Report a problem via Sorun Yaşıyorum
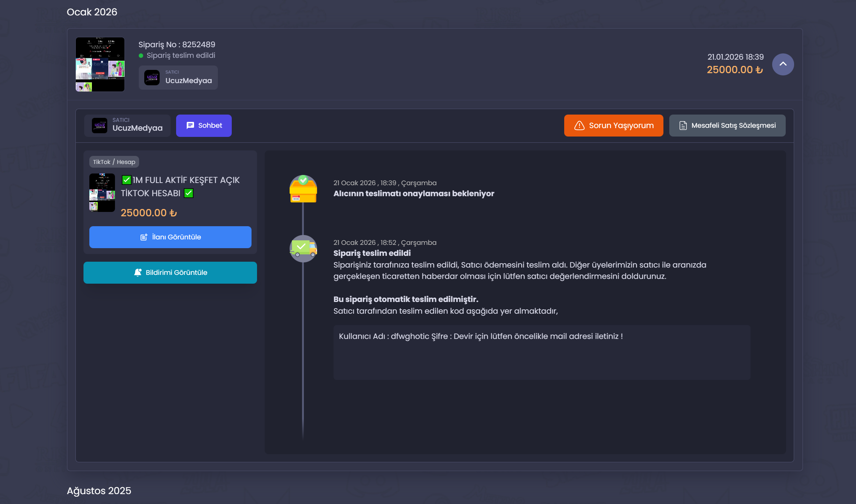 pos(614,126)
